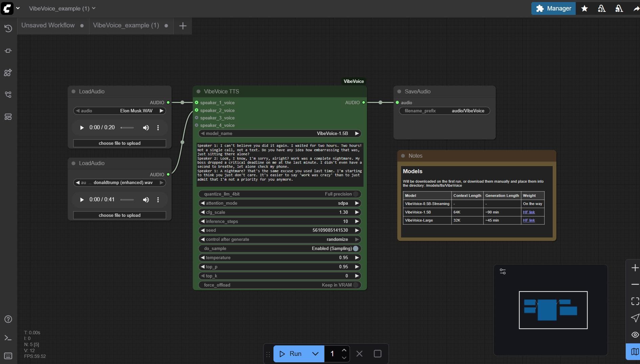
Task: Open the VibeVoice-1.5B HF link
Action: [x=529, y=212]
